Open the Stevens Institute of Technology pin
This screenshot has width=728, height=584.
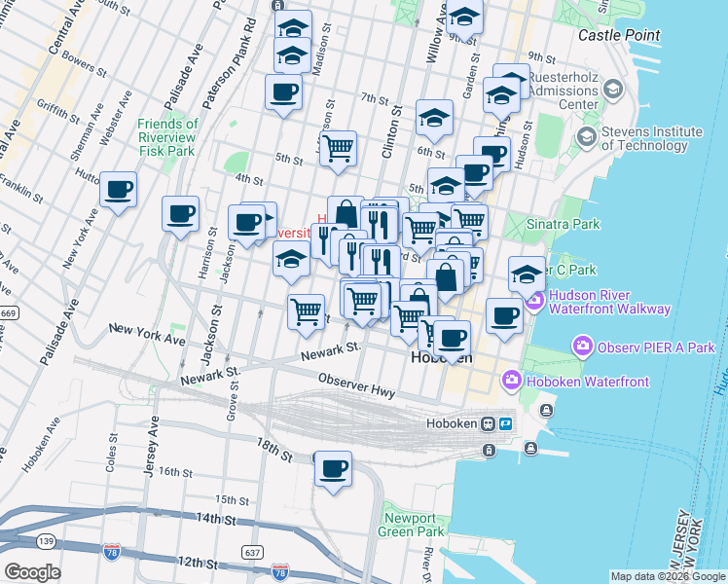587,137
